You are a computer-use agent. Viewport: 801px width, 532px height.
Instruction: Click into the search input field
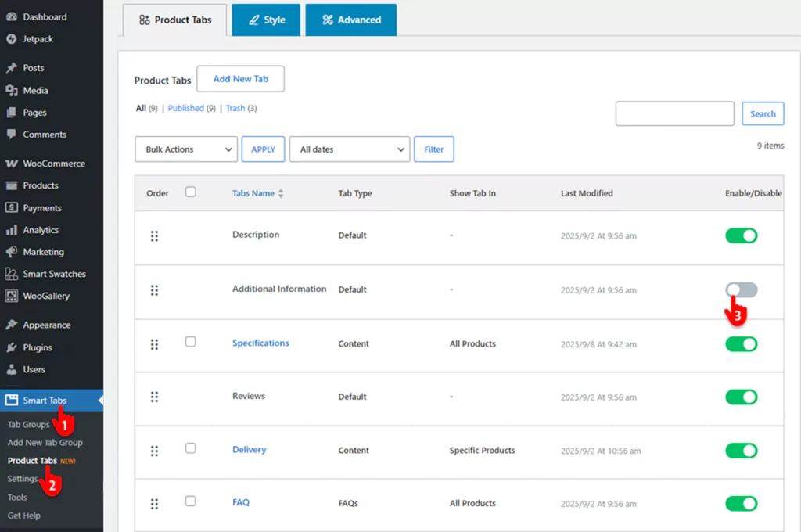(x=674, y=113)
